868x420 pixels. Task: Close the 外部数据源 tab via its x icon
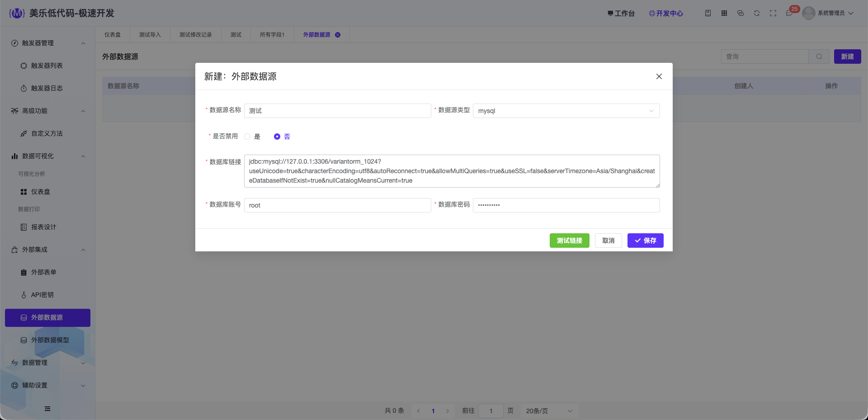pos(338,35)
